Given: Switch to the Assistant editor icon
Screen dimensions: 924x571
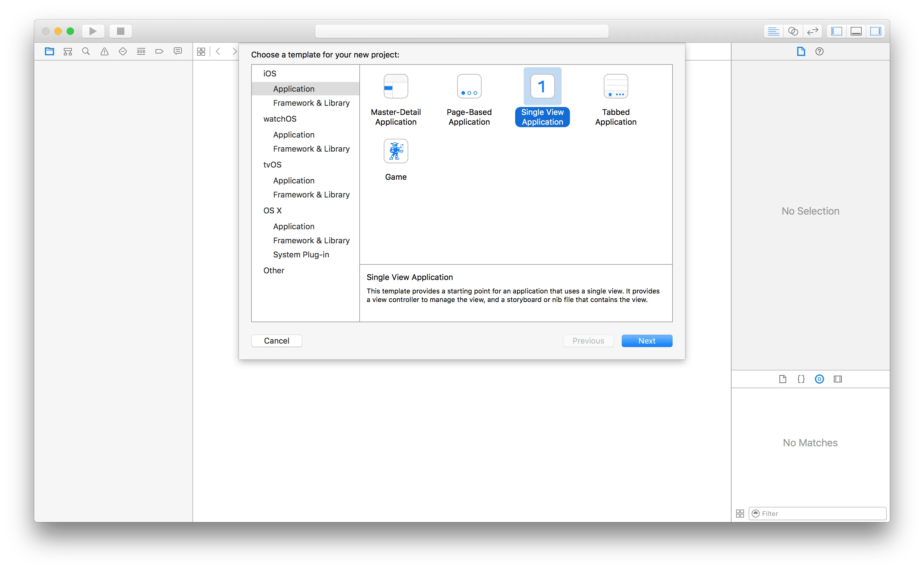Looking at the screenshot, I should [793, 31].
